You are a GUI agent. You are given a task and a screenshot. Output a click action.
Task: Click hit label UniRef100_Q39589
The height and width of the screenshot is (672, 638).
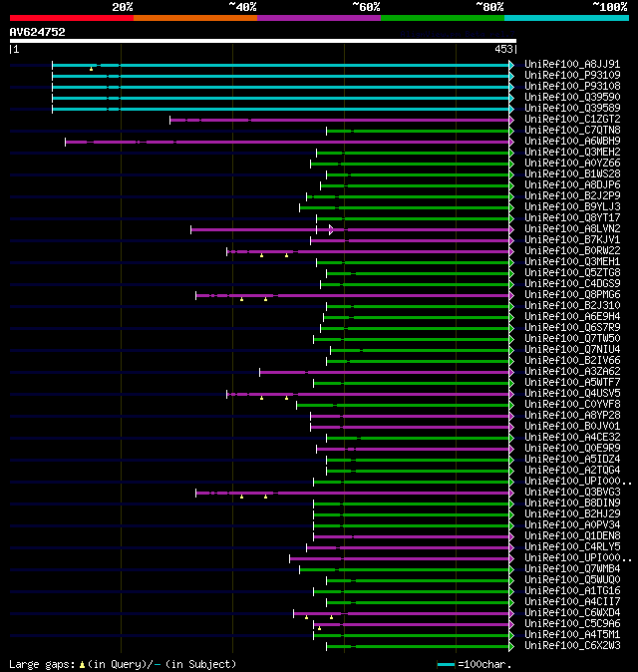[572, 108]
